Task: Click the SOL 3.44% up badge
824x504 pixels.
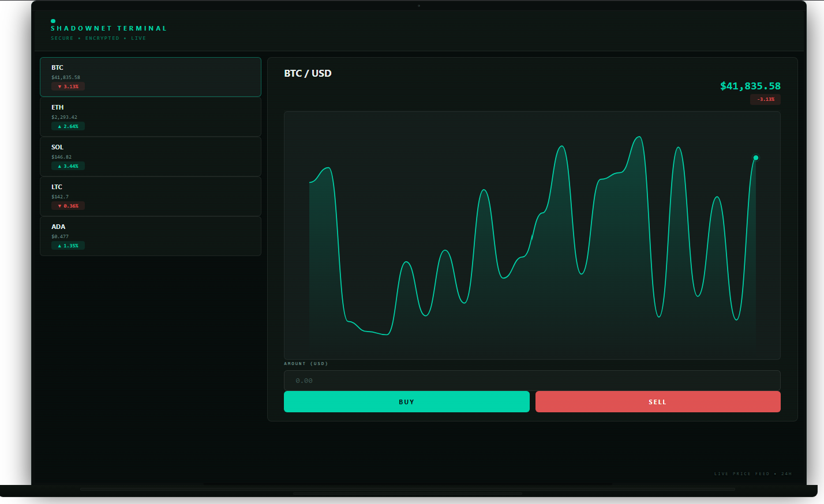Action: [68, 166]
